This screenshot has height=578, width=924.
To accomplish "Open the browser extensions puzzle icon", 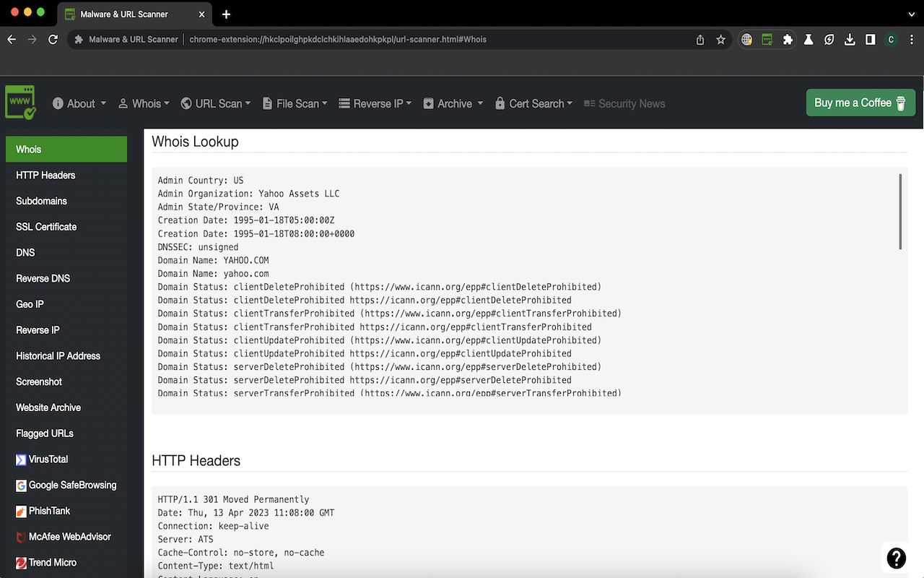I will (x=788, y=40).
